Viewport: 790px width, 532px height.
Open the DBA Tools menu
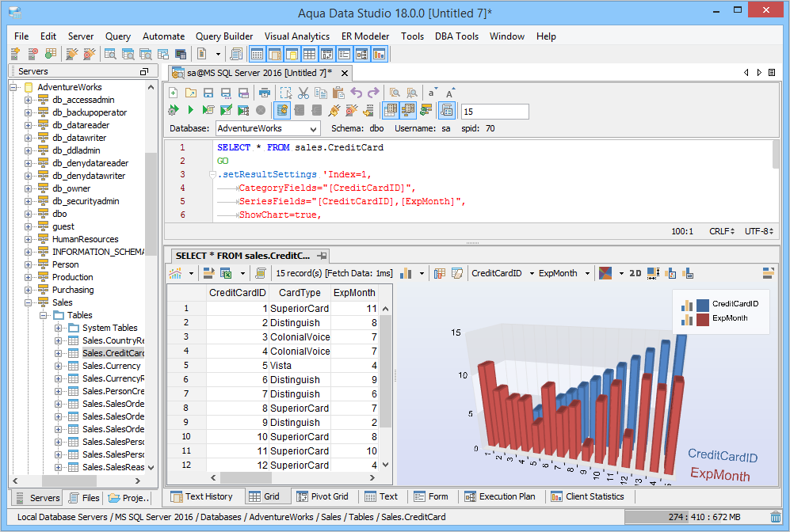[x=456, y=36]
